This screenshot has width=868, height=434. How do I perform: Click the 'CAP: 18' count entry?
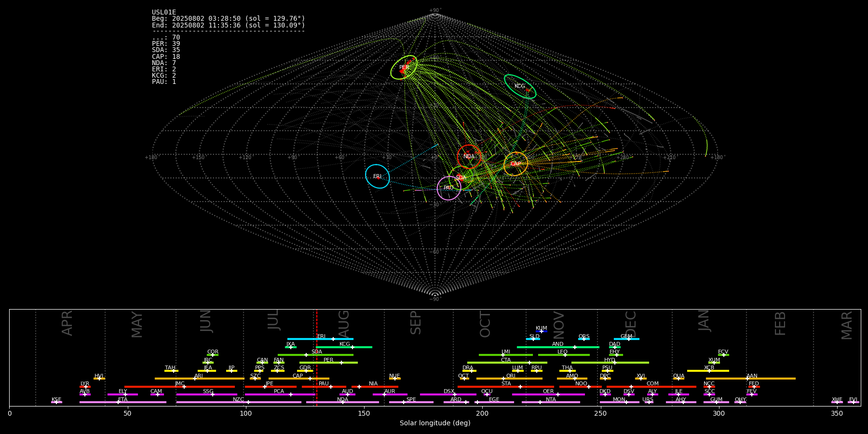pyautogui.click(x=166, y=56)
